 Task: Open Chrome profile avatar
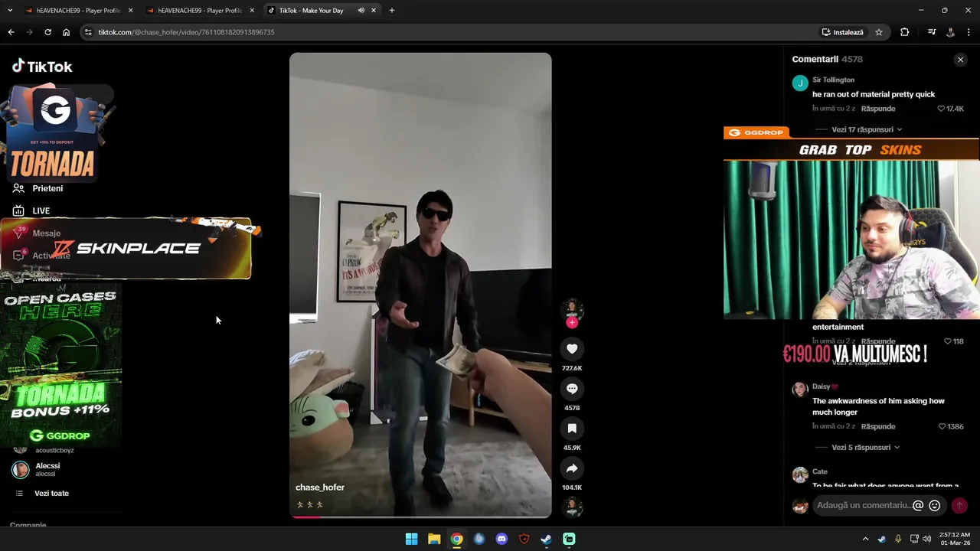coord(950,32)
